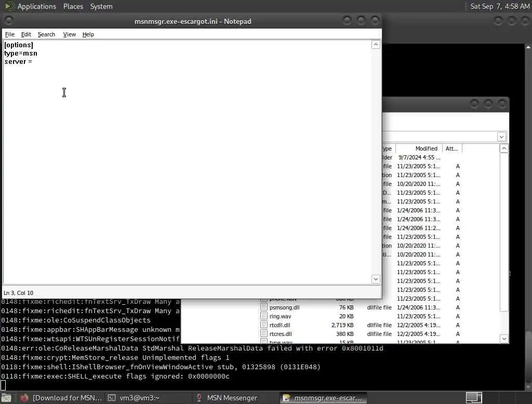
Task: Click the Firefox icon in the taskbar
Action: (24, 398)
